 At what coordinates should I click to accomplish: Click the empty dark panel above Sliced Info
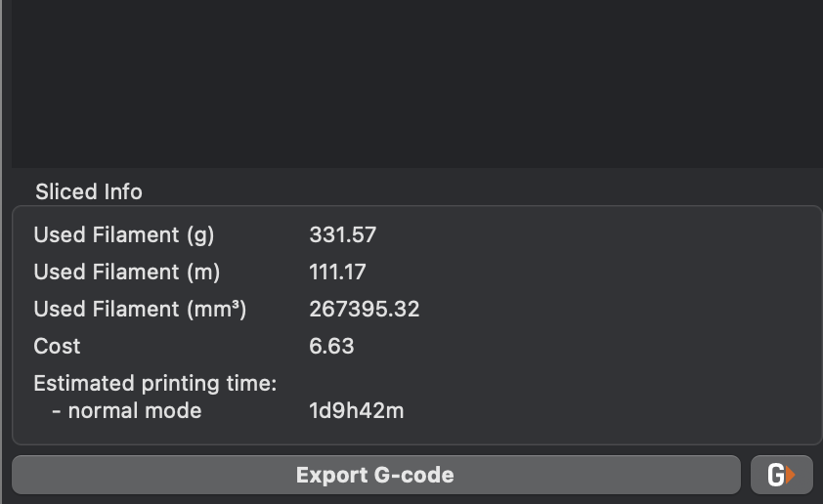coord(416,84)
